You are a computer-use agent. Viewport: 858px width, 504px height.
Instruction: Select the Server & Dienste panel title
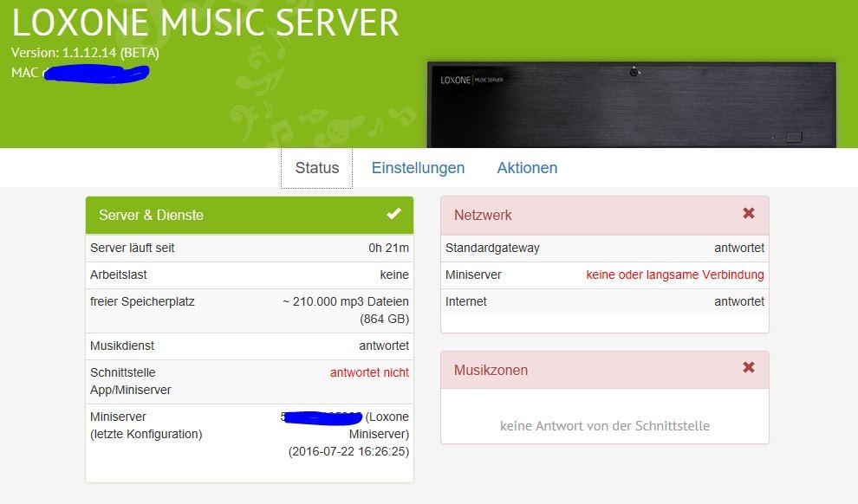point(151,215)
